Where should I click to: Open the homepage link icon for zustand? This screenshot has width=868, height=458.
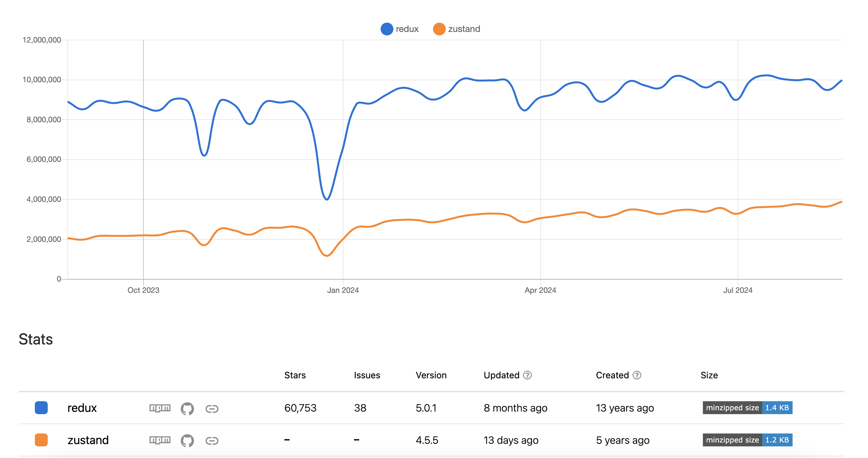(212, 441)
